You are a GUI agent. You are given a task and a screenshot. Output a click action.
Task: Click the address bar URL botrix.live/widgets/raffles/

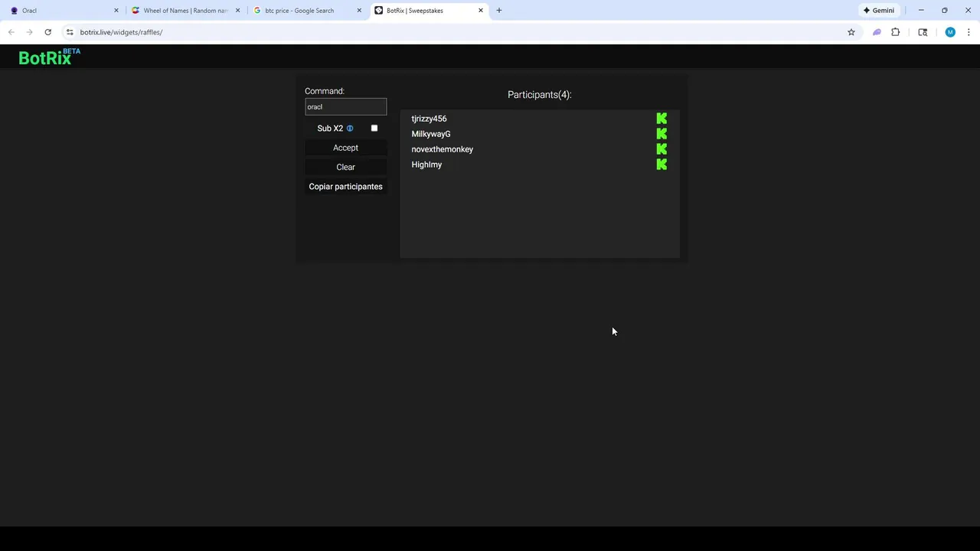pos(121,32)
